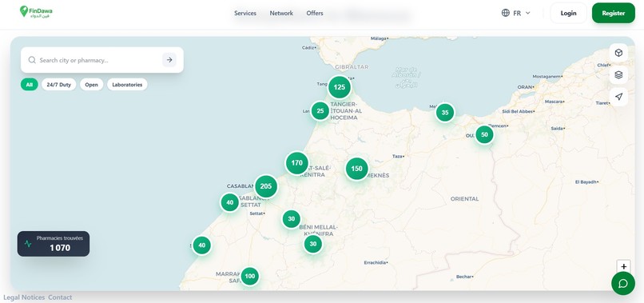This screenshot has width=644, height=303.
Task: Open the 35 pharmacy cluster
Action: point(445,112)
